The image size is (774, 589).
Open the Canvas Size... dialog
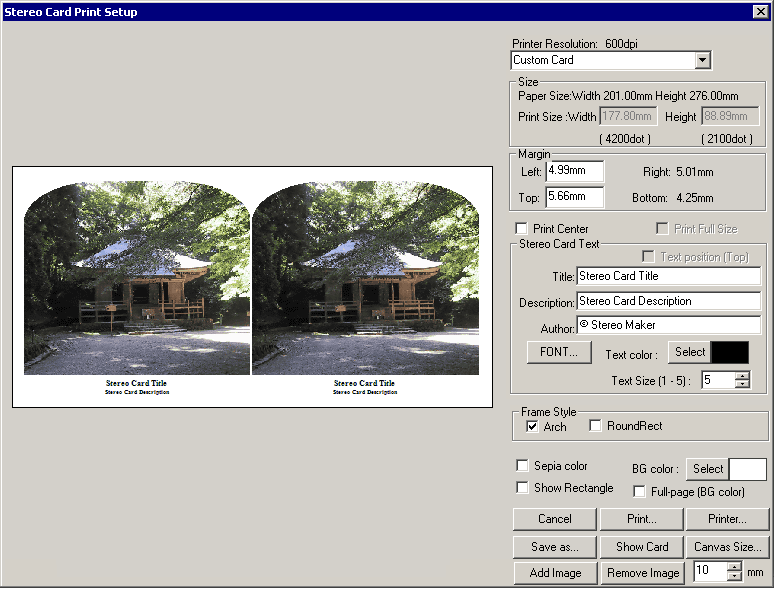click(x=728, y=547)
